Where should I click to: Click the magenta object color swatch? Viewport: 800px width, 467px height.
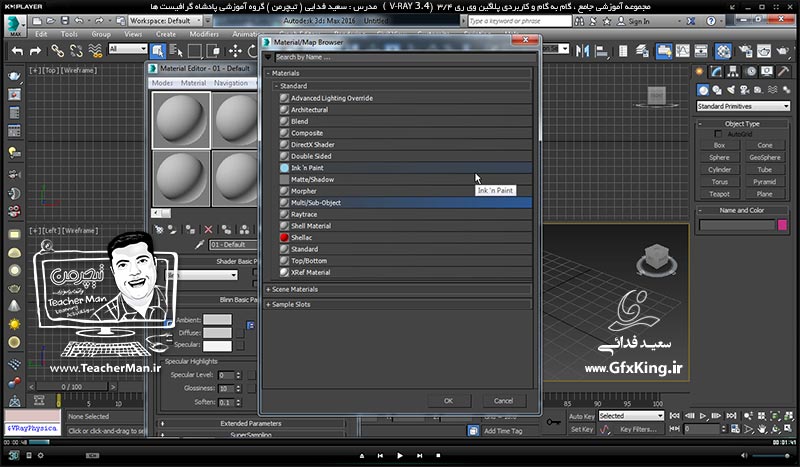pos(782,225)
